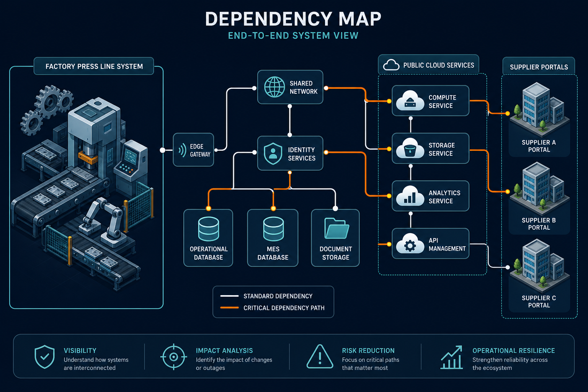Click the Operational Resilience growth chart icon

coord(452,357)
